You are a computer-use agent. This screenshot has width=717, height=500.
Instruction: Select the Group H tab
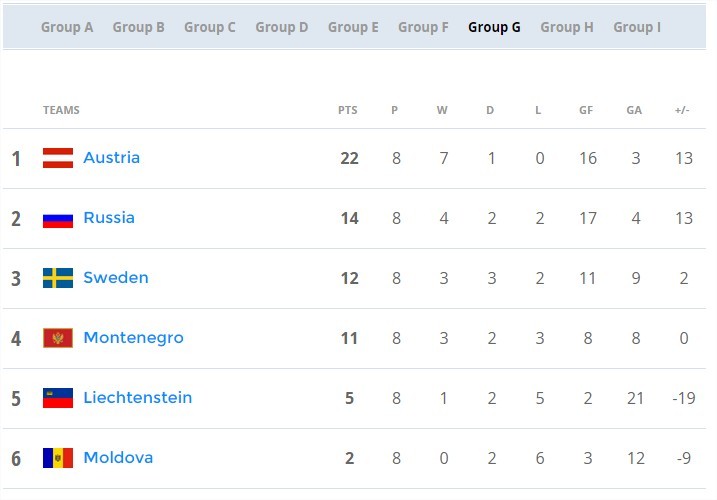pyautogui.click(x=567, y=27)
